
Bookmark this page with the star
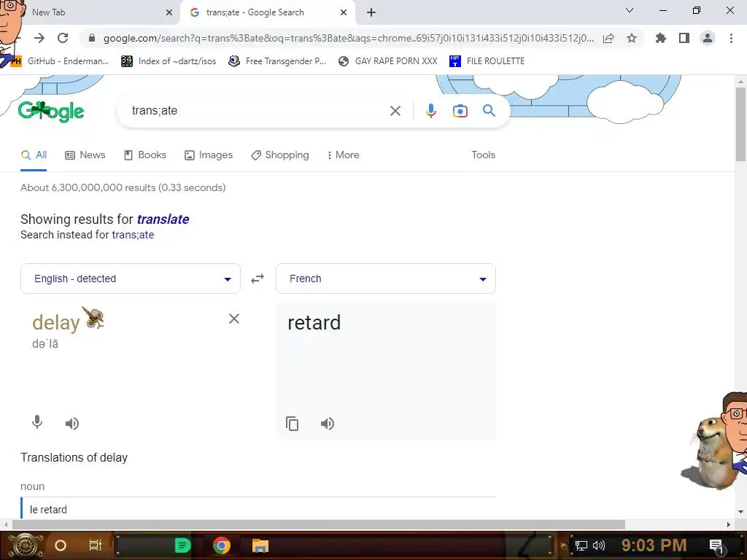[632, 38]
